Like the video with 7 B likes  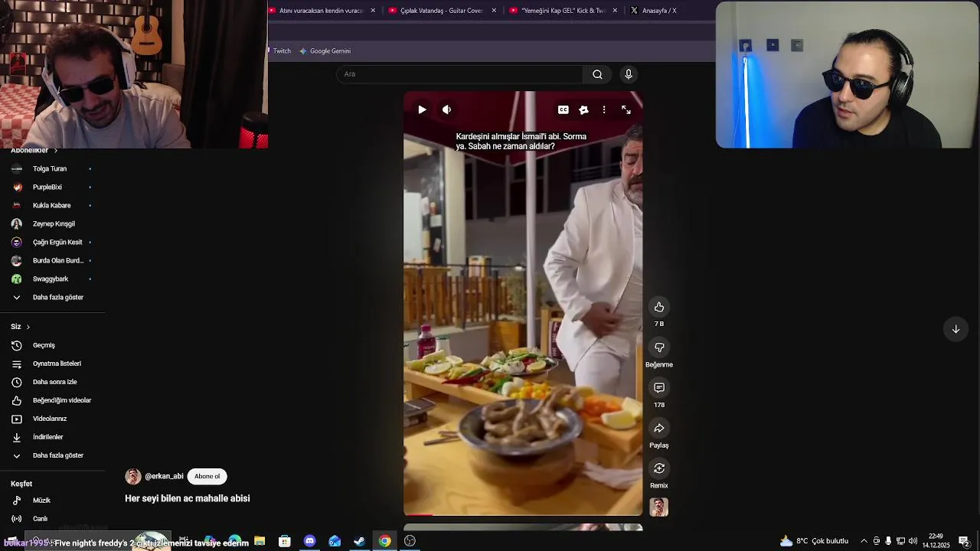[659, 307]
